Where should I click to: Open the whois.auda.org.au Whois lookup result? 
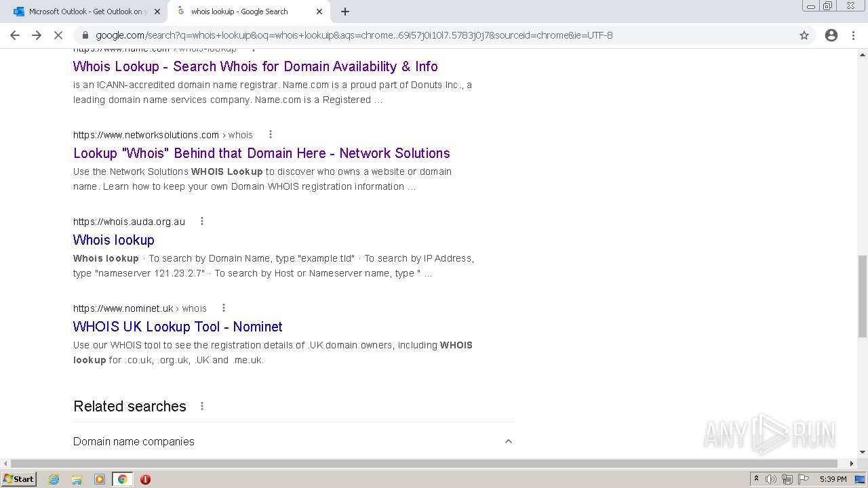114,240
